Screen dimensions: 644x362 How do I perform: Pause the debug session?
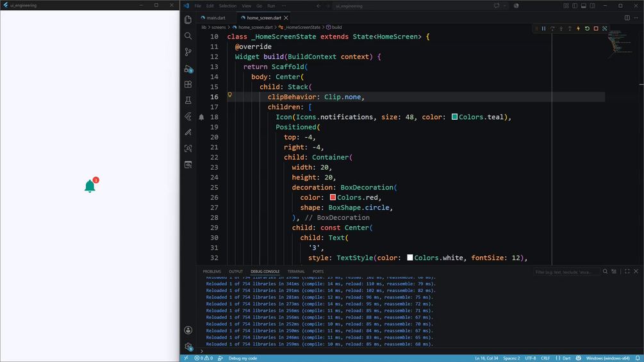click(543, 29)
